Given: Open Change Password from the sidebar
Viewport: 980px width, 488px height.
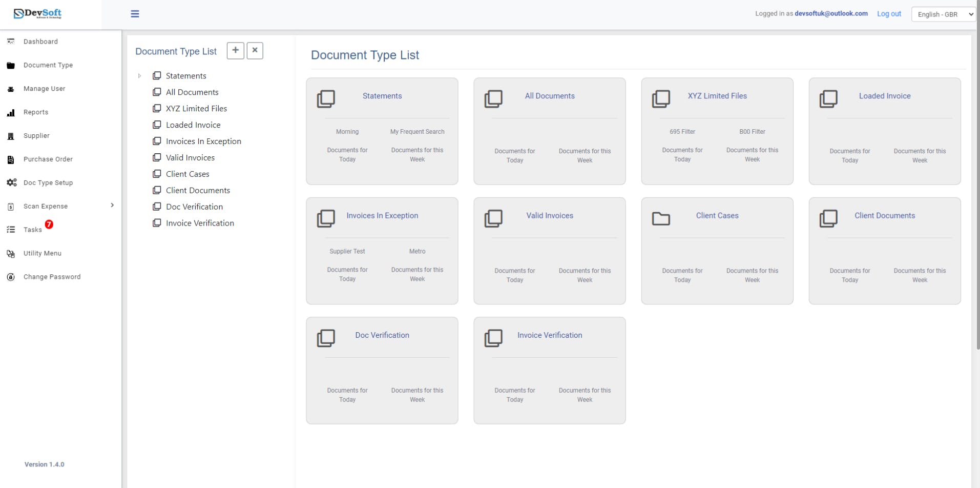Looking at the screenshot, I should pyautogui.click(x=11, y=277).
